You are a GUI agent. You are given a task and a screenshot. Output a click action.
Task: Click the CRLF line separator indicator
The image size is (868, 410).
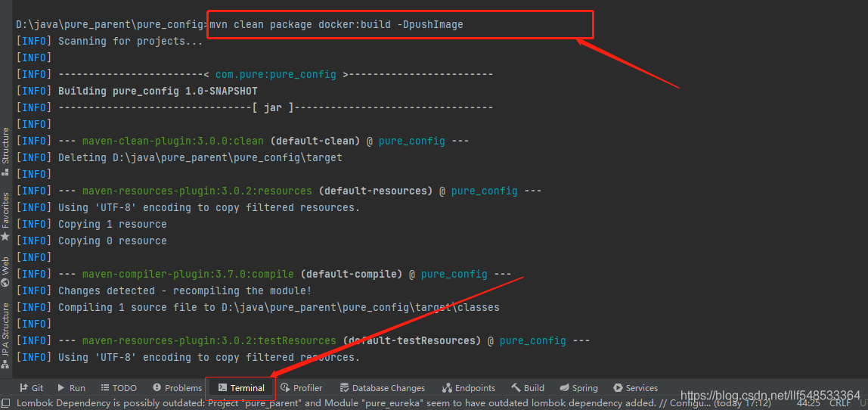(x=839, y=404)
